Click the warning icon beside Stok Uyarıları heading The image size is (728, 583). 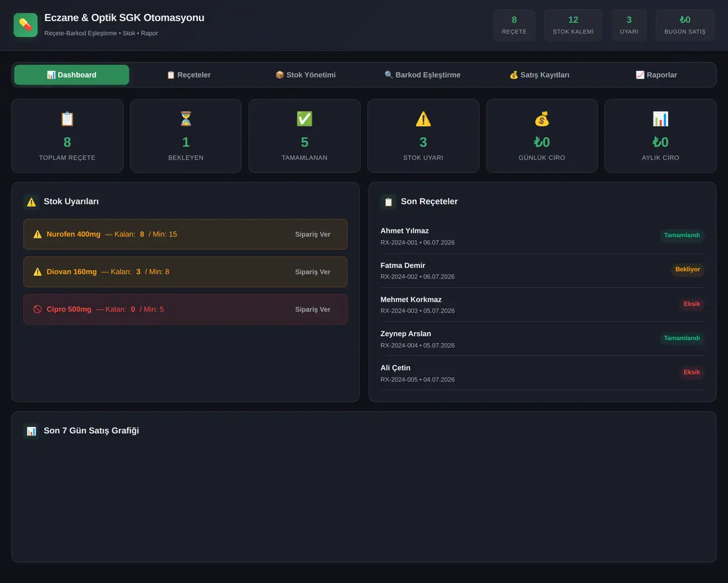32,202
